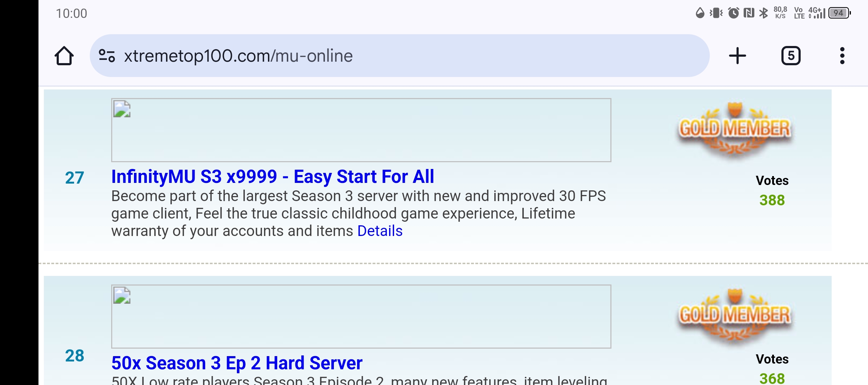Open Details link for InfinityMU
The width and height of the screenshot is (868, 385).
click(x=380, y=231)
